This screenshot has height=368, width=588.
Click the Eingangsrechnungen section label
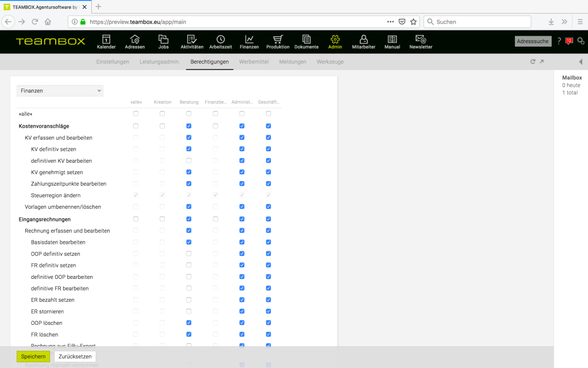click(x=45, y=219)
